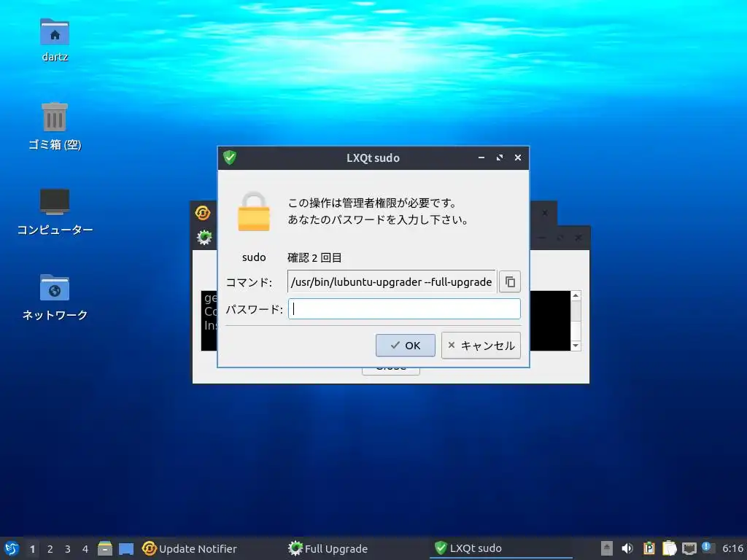
Task: Maximize the LXQt sudo dialog
Action: click(499, 157)
